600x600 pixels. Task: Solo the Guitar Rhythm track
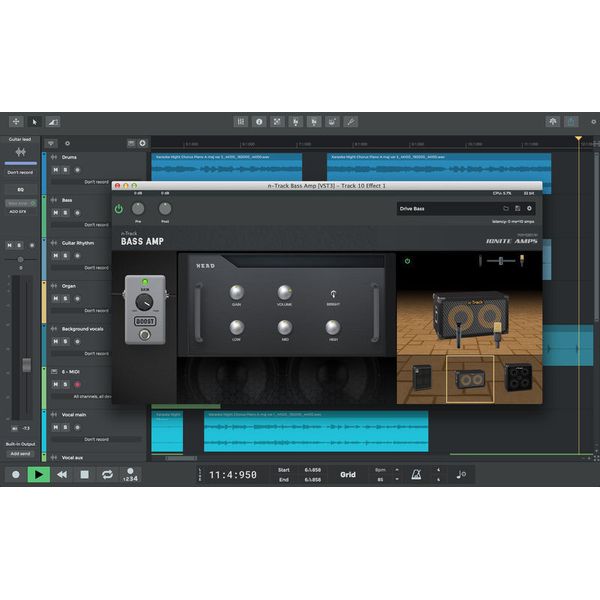[x=65, y=255]
